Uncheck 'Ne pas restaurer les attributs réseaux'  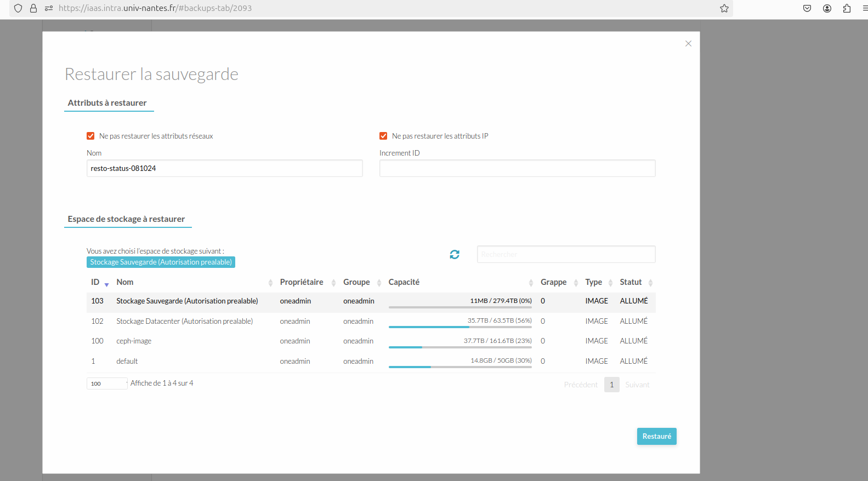(x=90, y=136)
